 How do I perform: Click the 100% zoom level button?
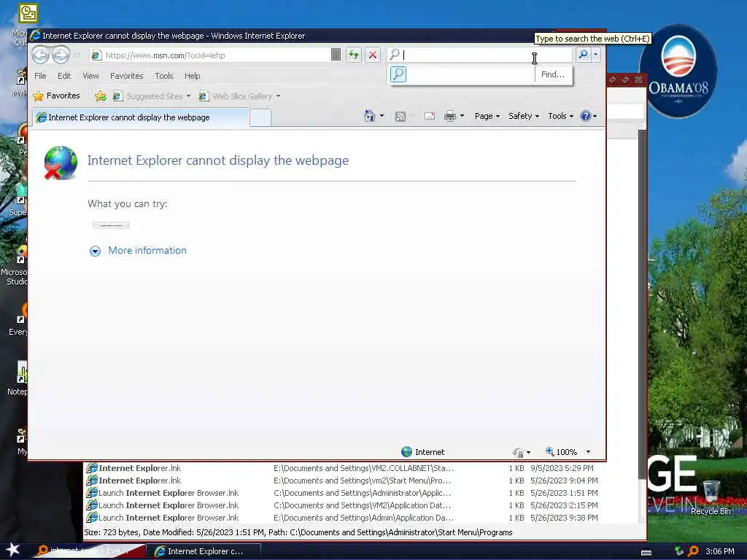click(561, 452)
